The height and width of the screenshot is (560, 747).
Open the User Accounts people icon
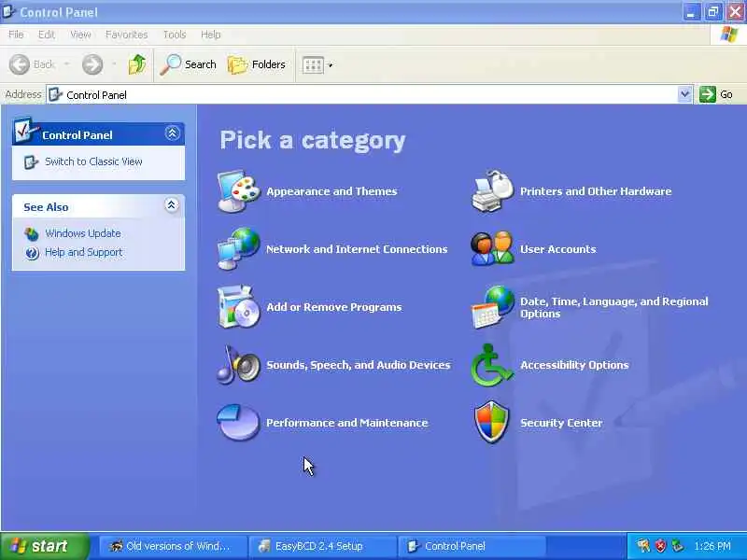[493, 249]
